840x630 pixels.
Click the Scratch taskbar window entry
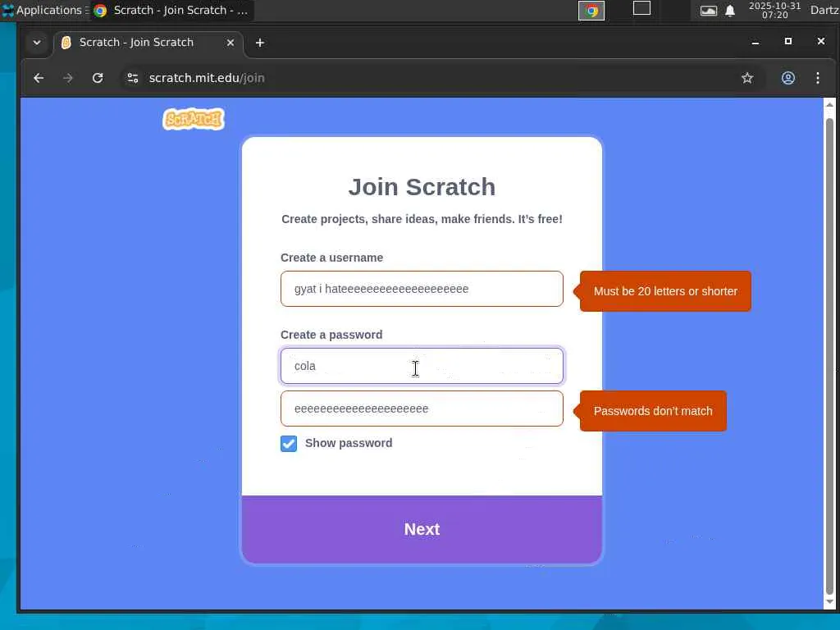(171, 10)
